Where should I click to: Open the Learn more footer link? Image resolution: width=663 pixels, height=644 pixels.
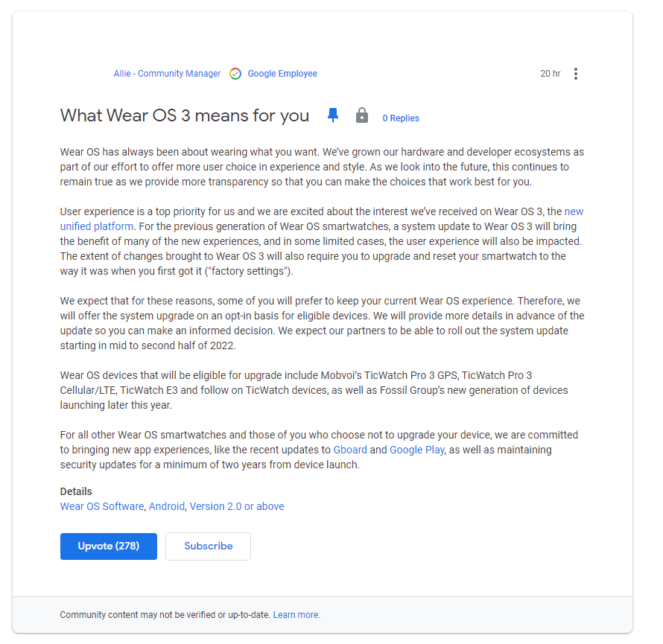(x=296, y=615)
